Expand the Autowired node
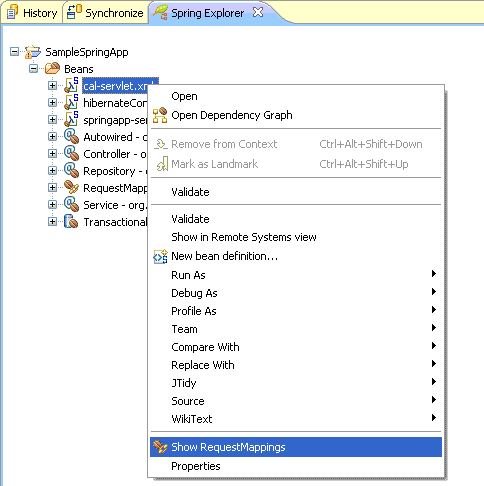This screenshot has height=486, width=484. (x=52, y=137)
